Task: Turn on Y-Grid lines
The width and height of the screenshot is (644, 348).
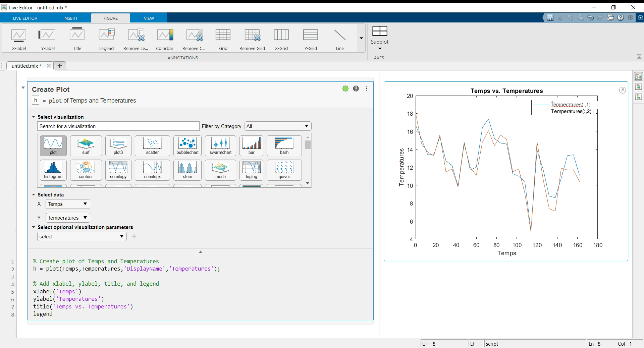Action: point(311,40)
